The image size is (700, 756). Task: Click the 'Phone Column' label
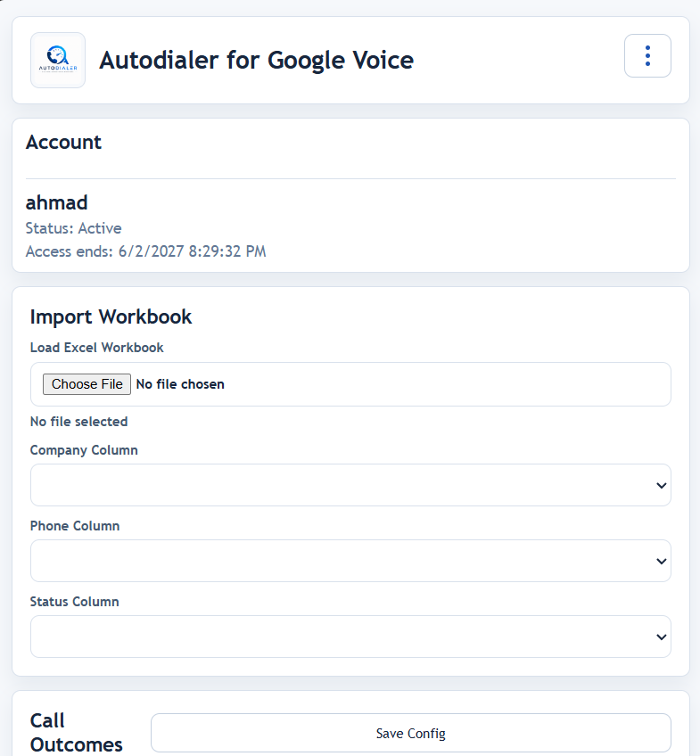pos(75,525)
